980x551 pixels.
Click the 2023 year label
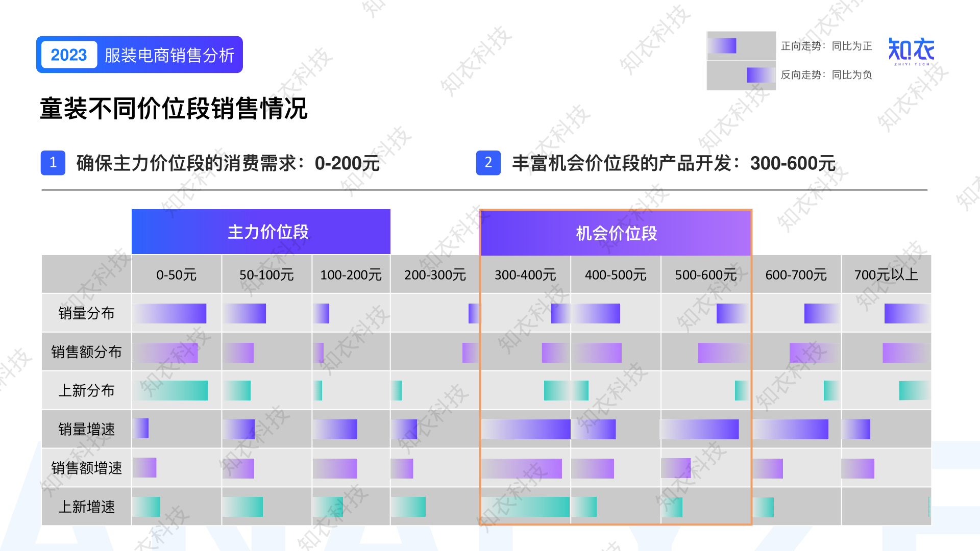coord(69,55)
